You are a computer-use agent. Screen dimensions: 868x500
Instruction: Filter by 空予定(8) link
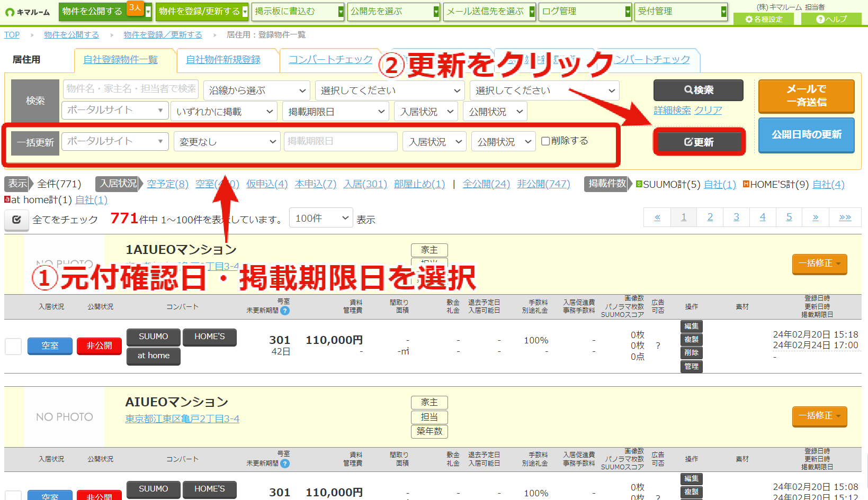167,184
